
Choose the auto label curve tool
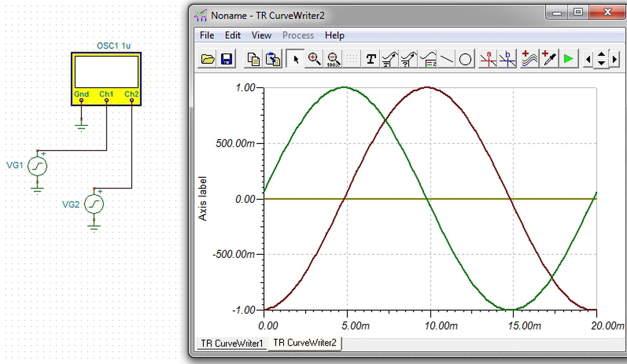(x=389, y=59)
